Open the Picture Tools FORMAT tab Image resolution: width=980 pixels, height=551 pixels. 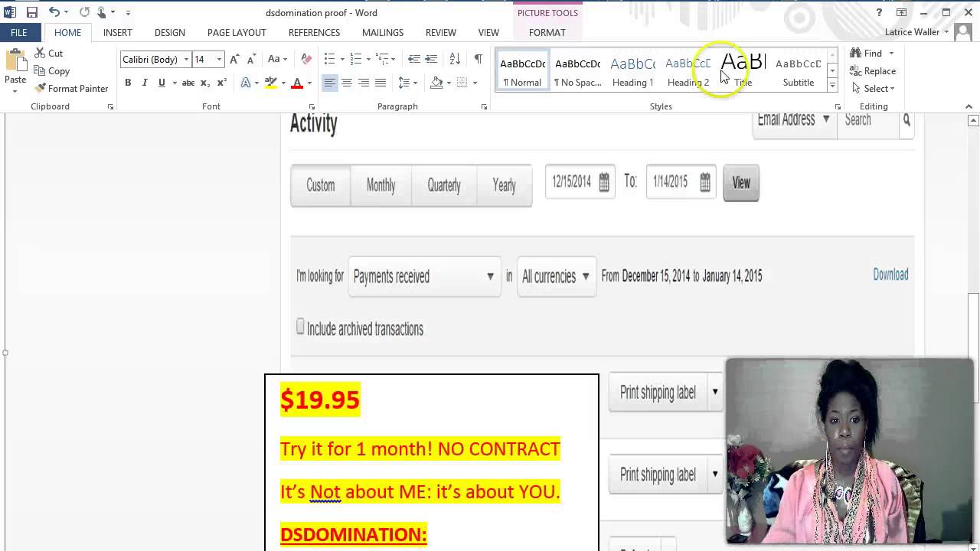click(x=547, y=32)
